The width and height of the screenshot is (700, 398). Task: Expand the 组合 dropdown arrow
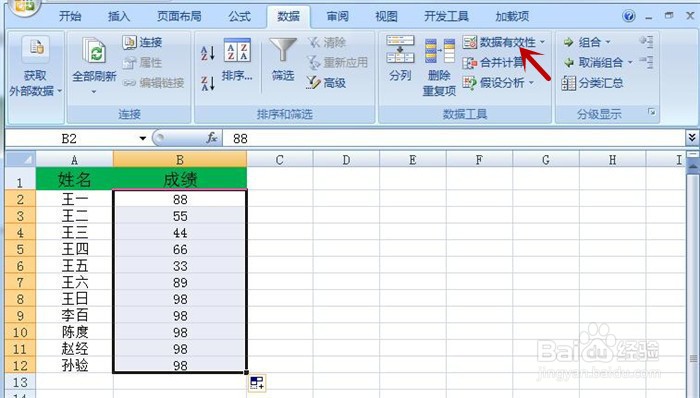point(608,42)
